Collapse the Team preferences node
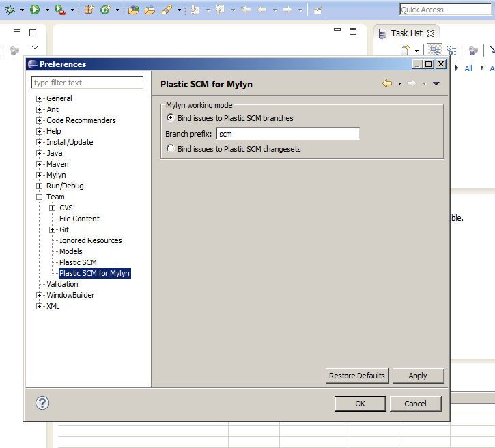 coord(39,197)
